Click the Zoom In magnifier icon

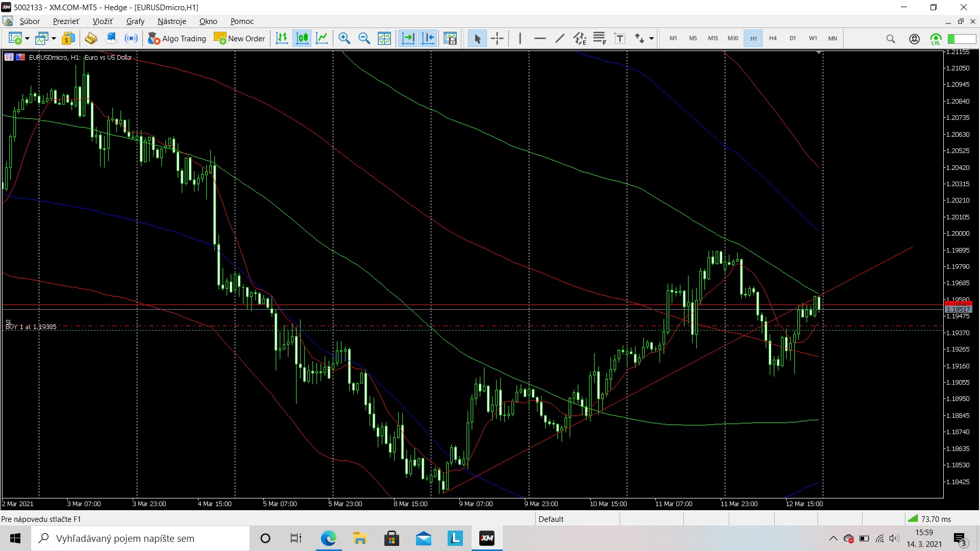click(345, 38)
